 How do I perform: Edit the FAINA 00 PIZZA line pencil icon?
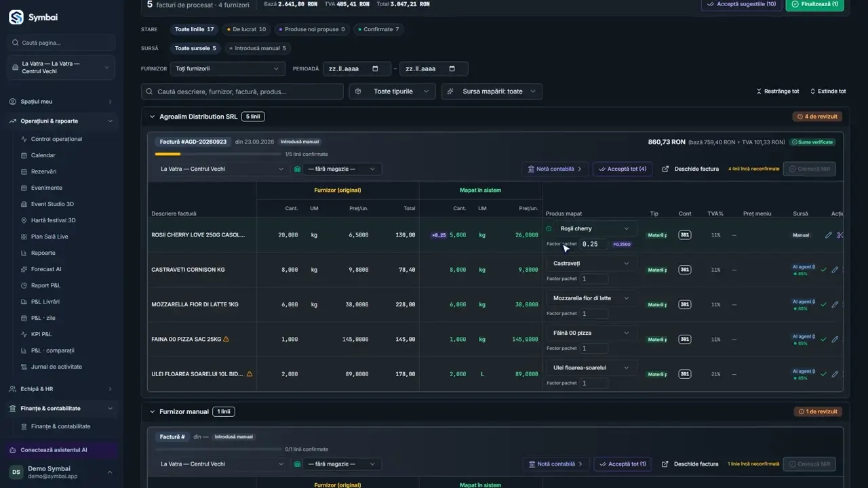tap(835, 340)
